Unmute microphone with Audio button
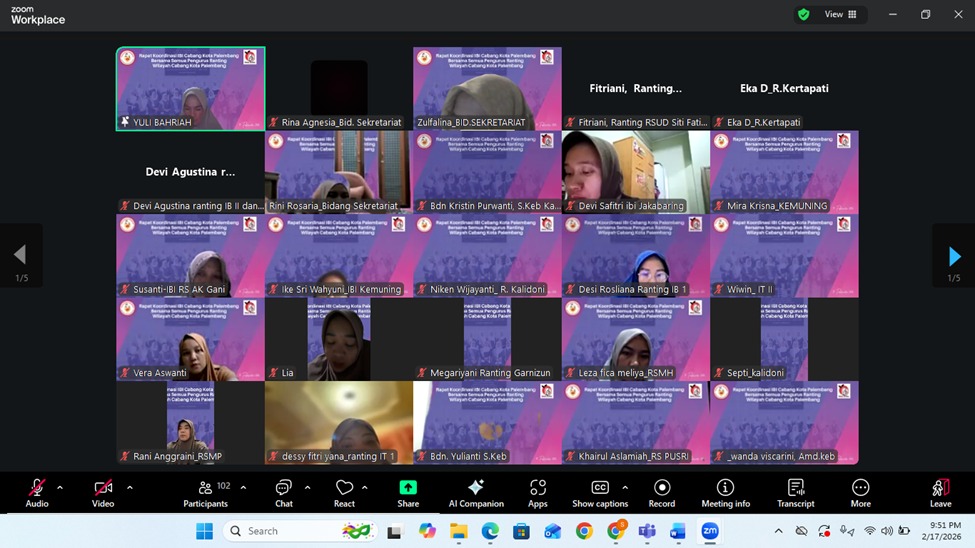Screen dimensions: 975x548 [x=37, y=492]
